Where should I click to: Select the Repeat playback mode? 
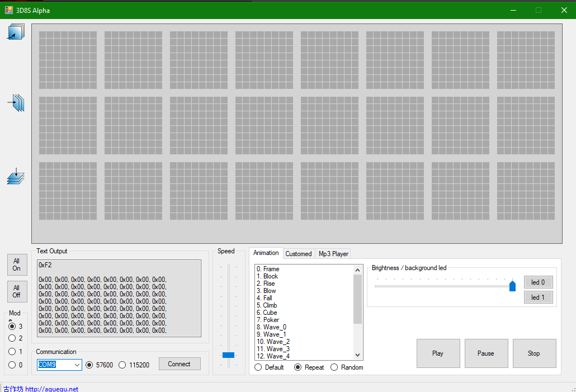click(298, 367)
